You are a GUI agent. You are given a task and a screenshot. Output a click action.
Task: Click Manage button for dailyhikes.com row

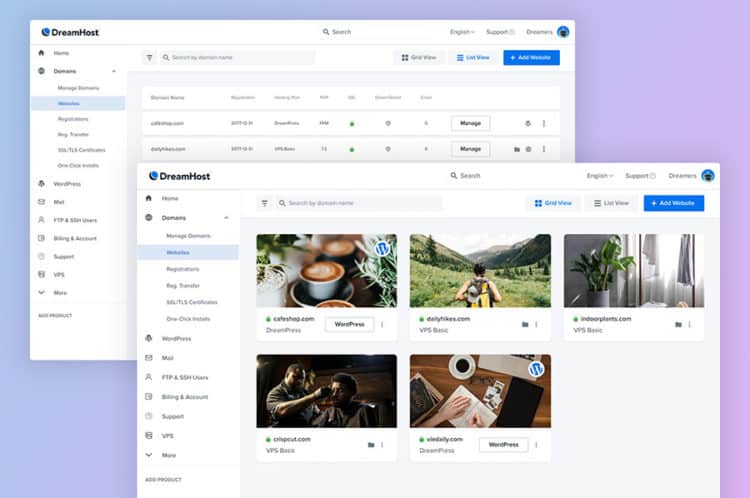click(470, 149)
